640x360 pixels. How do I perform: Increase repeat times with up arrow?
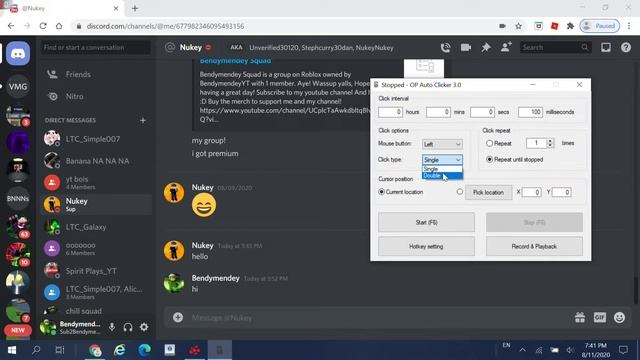point(550,141)
